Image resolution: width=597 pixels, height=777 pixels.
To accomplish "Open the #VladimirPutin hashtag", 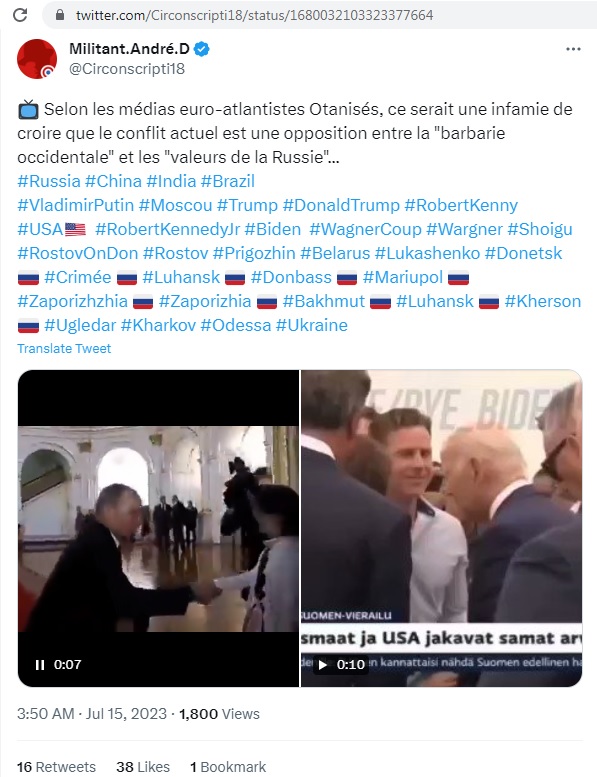I will point(76,205).
